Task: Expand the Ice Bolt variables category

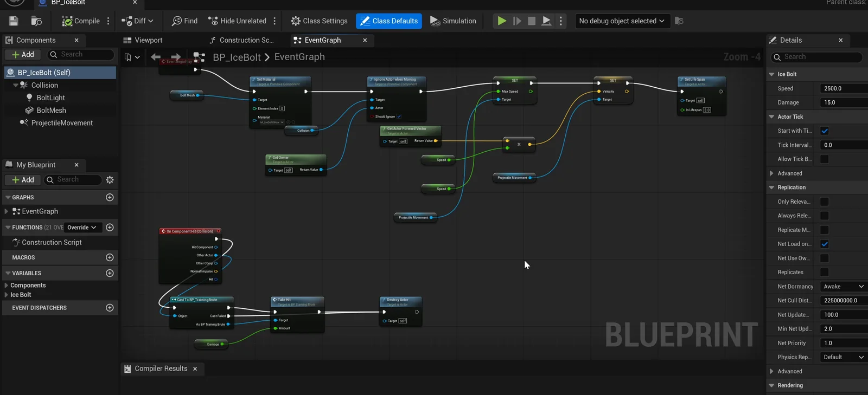Action: [x=7, y=295]
